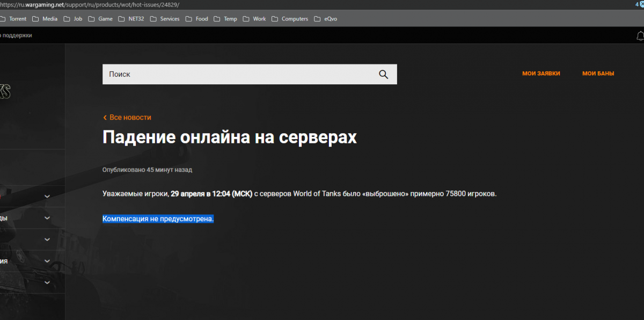
Task: Open the notifications bell icon
Action: point(640,36)
